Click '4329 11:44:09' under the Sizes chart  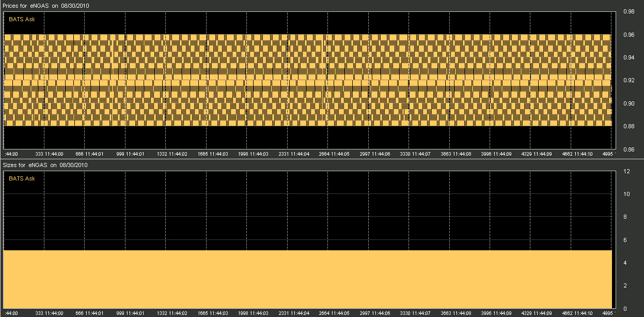[x=536, y=313]
